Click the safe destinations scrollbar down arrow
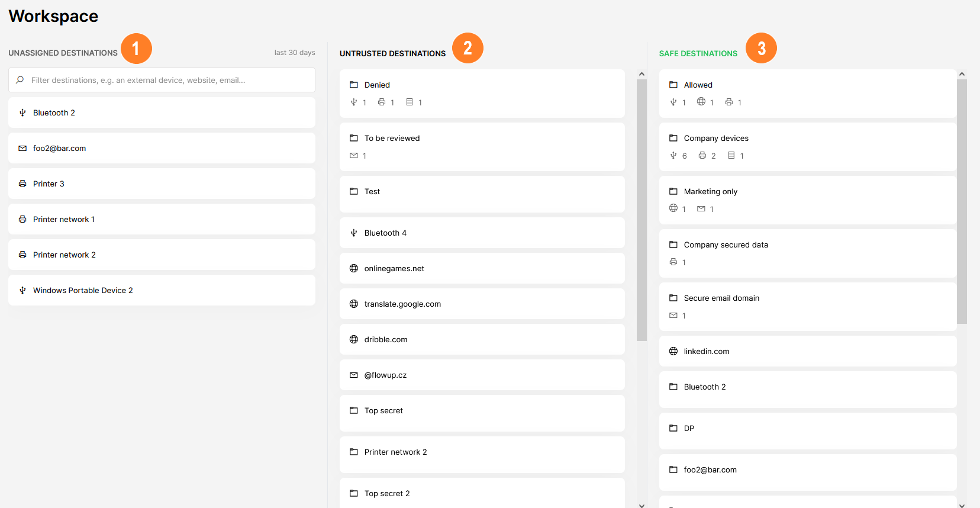Image resolution: width=980 pixels, height=508 pixels. [962, 504]
